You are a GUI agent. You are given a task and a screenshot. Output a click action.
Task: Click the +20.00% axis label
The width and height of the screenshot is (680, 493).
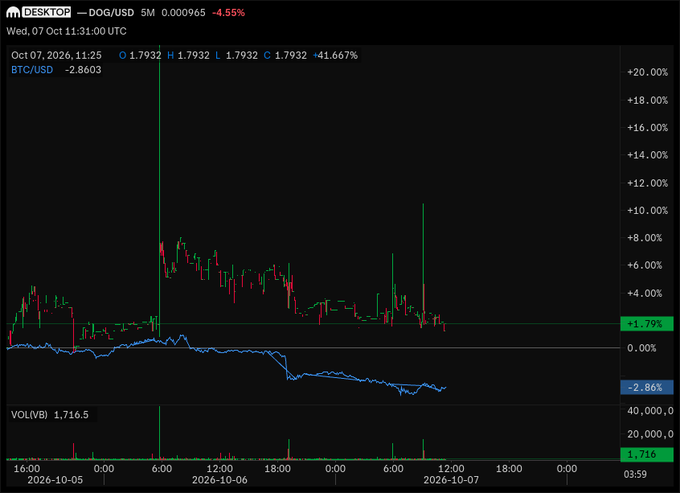(647, 72)
